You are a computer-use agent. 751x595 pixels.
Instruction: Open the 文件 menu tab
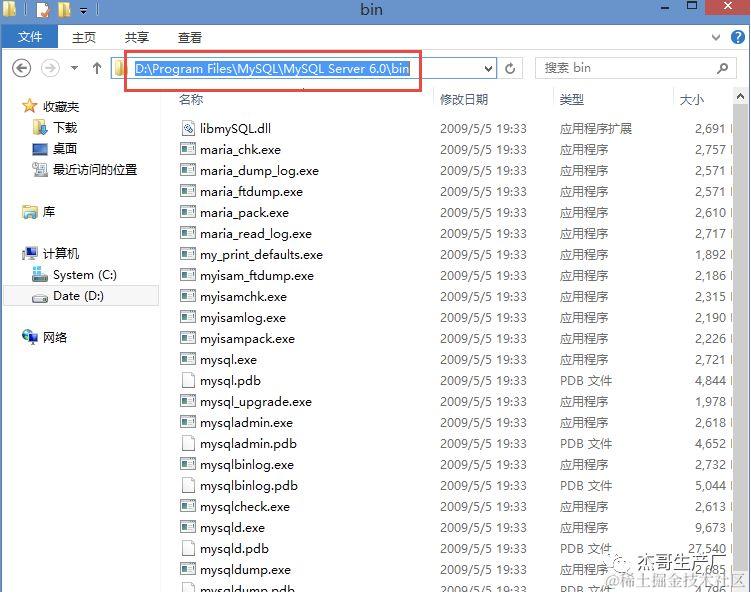(x=30, y=36)
